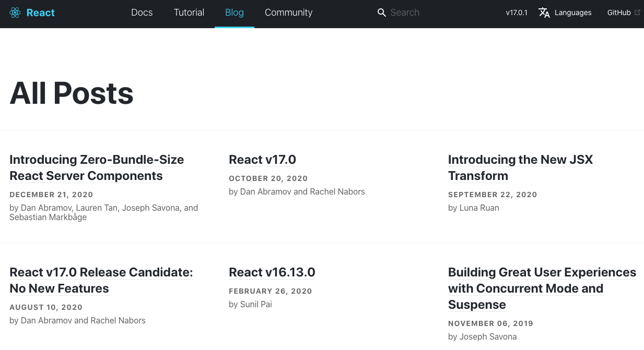Go to the Tutorial page
Screen dimensions: 644x350
(x=189, y=13)
